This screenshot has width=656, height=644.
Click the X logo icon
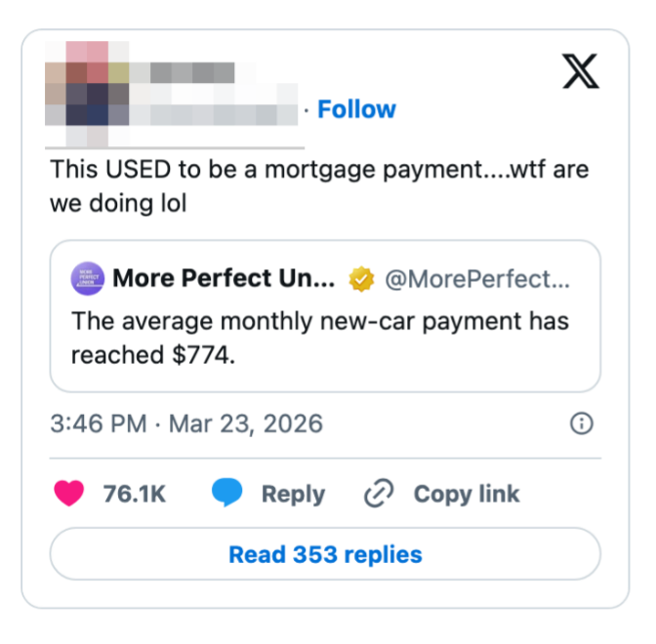tap(581, 71)
